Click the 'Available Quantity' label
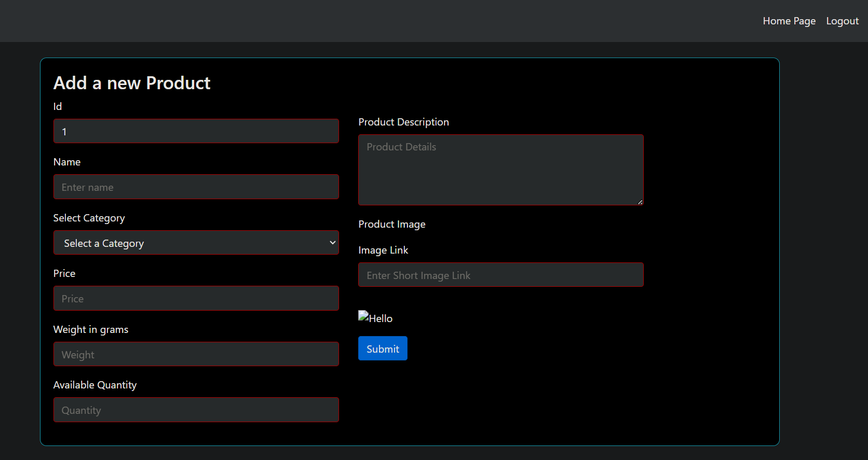The height and width of the screenshot is (460, 868). 95,385
